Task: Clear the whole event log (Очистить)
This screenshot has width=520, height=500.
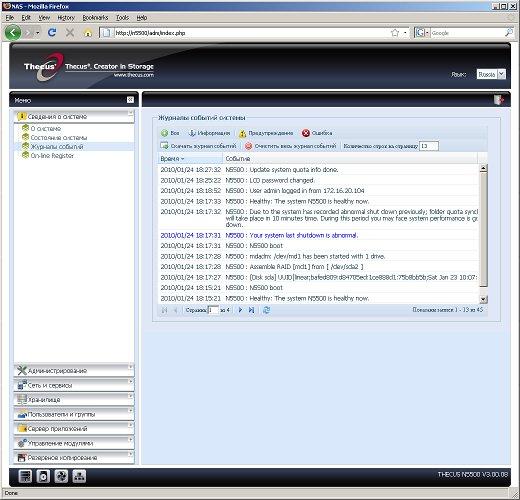Action: click(x=290, y=146)
